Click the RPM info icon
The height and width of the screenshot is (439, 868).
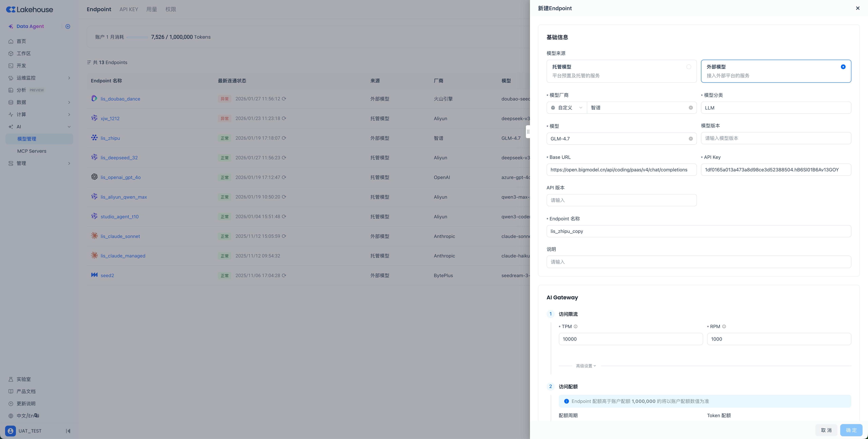click(724, 326)
